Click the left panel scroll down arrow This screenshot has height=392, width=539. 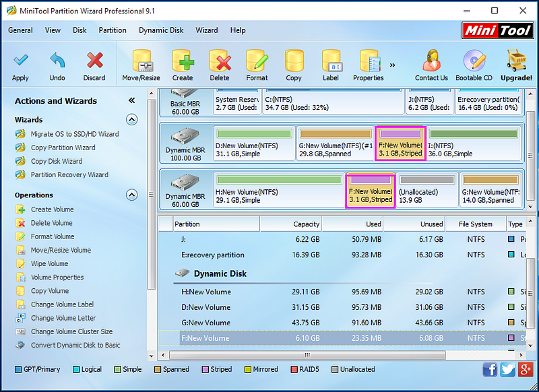[x=152, y=356]
